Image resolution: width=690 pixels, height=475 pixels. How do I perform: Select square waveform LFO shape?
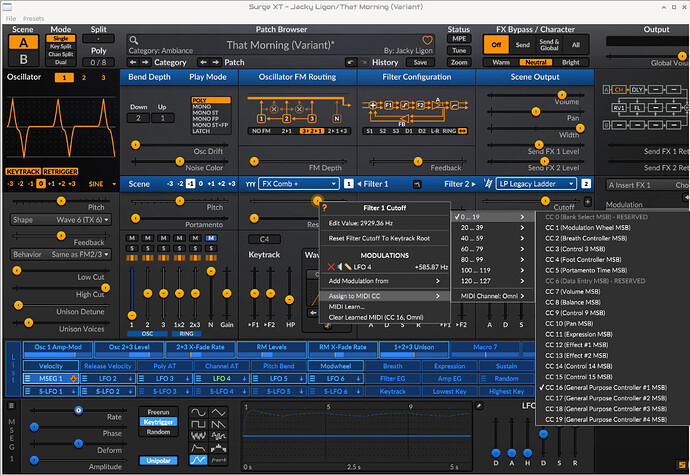198,424
